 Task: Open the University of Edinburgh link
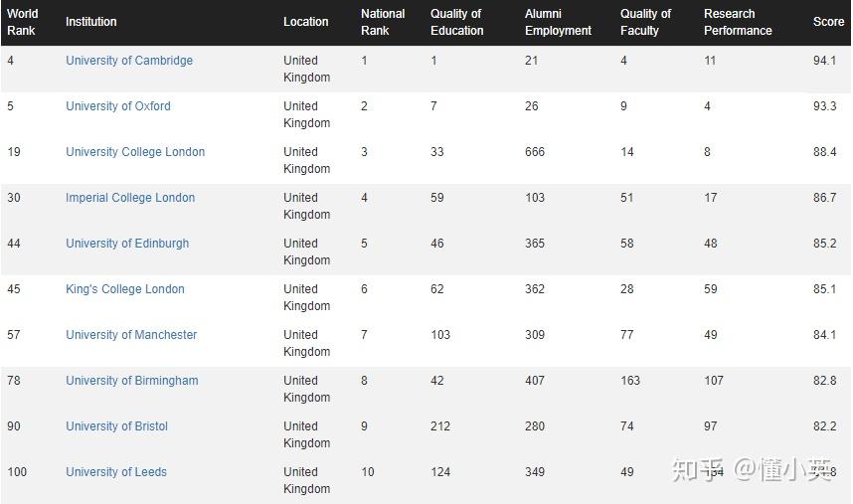pyautogui.click(x=127, y=244)
